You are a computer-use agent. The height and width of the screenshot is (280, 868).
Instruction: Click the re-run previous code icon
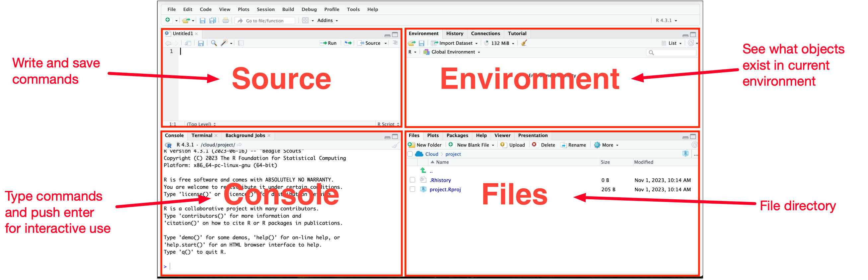pyautogui.click(x=348, y=43)
